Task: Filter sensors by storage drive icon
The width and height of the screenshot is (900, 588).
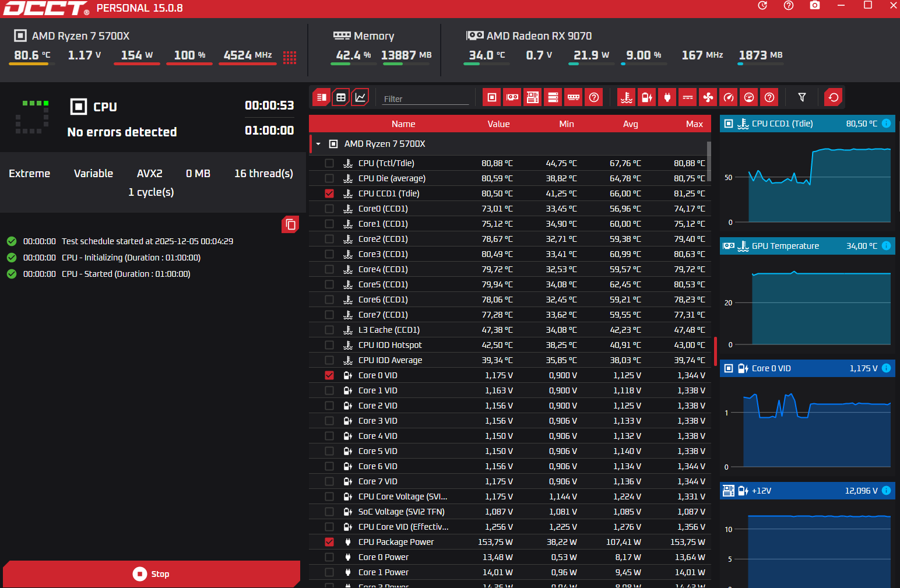Action: click(x=553, y=97)
